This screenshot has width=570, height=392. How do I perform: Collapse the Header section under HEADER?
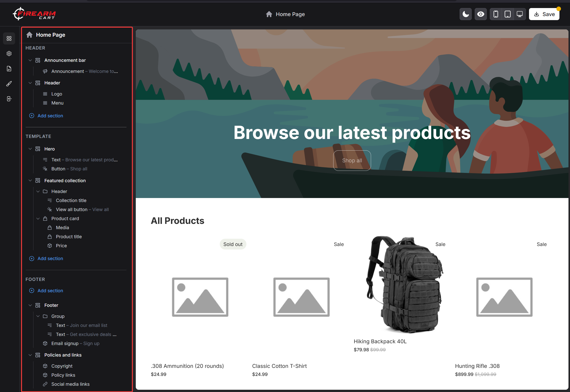pyautogui.click(x=30, y=83)
